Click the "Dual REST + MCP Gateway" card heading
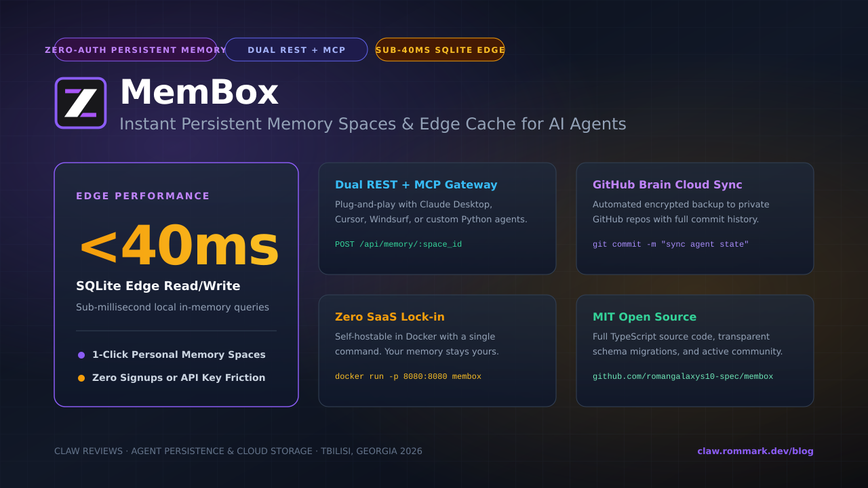 pyautogui.click(x=416, y=185)
